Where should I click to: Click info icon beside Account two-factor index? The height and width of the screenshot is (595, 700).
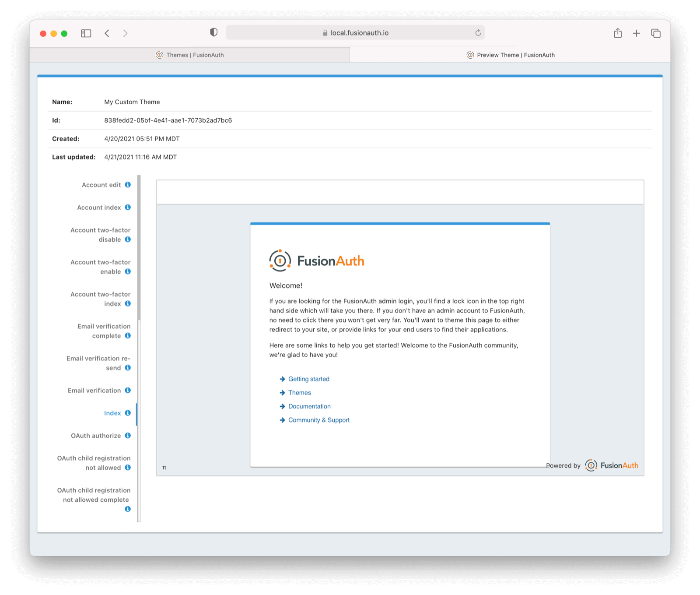128,303
